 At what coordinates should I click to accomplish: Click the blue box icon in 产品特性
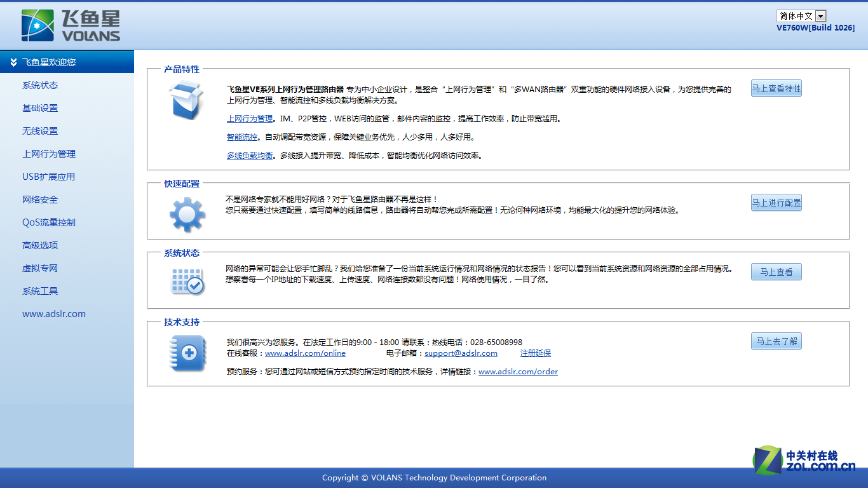click(x=186, y=100)
